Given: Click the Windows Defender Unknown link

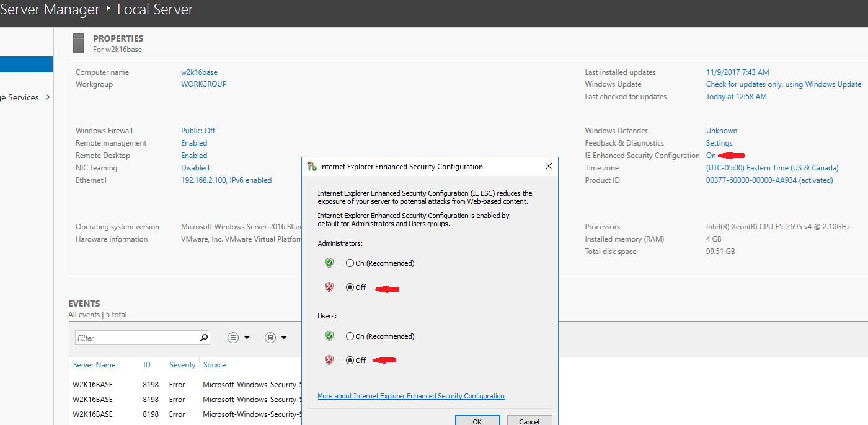Looking at the screenshot, I should [722, 131].
